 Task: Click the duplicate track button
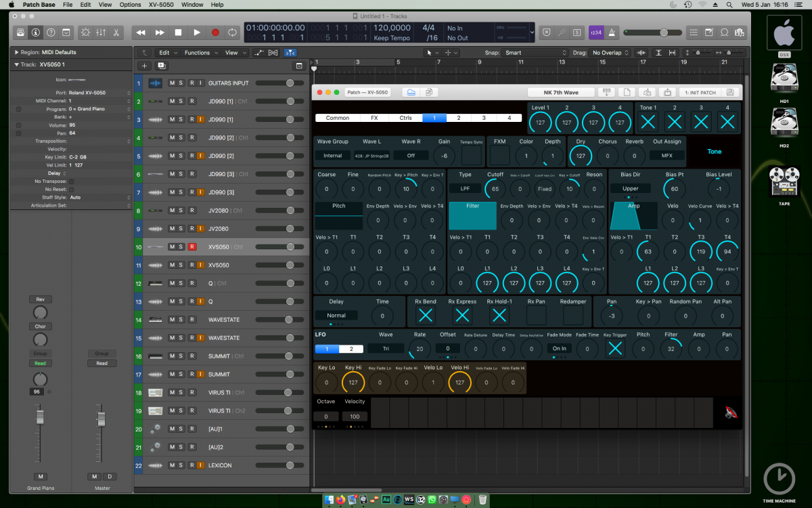161,66
